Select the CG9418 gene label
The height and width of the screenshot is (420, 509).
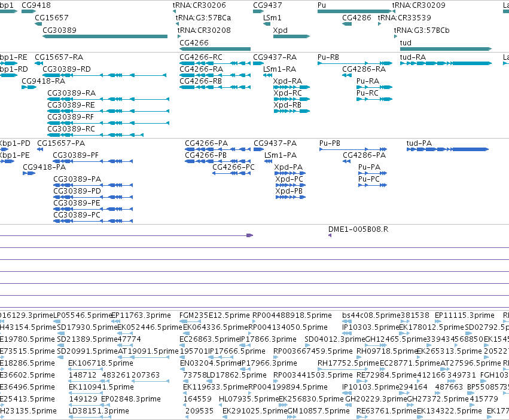(x=36, y=5)
